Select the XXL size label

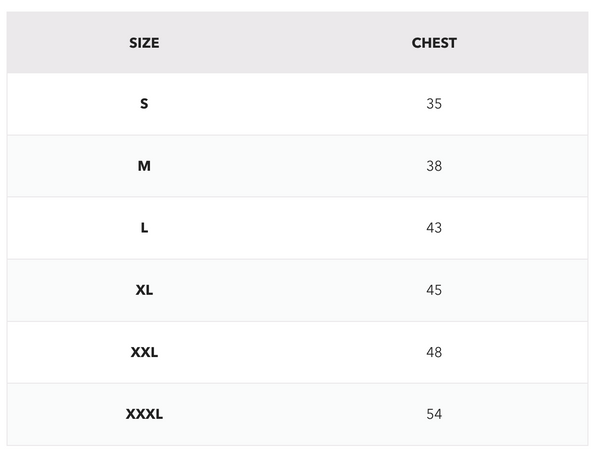pyautogui.click(x=144, y=352)
